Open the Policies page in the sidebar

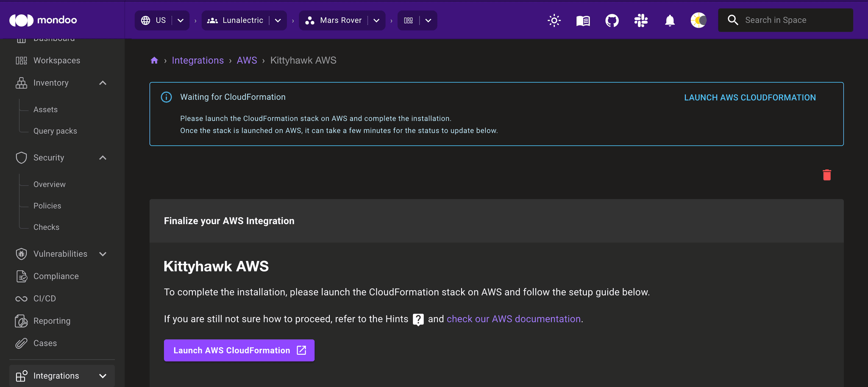click(x=47, y=205)
